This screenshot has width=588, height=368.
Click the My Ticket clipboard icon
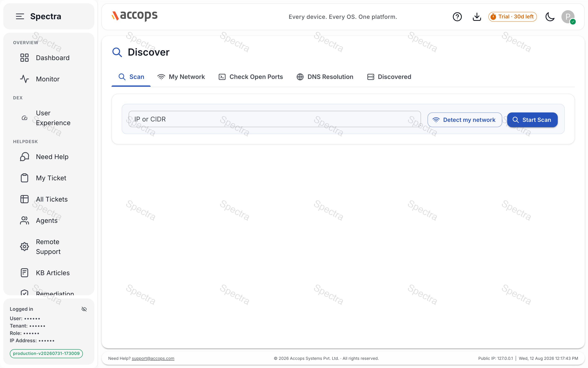pos(24,178)
